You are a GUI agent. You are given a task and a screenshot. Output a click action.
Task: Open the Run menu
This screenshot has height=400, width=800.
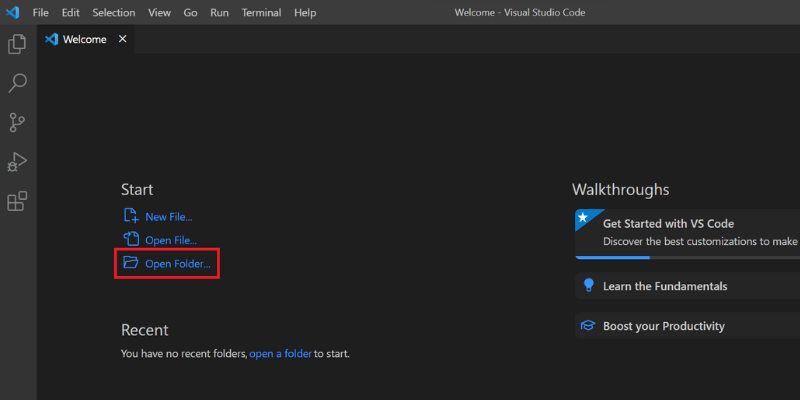pos(219,13)
